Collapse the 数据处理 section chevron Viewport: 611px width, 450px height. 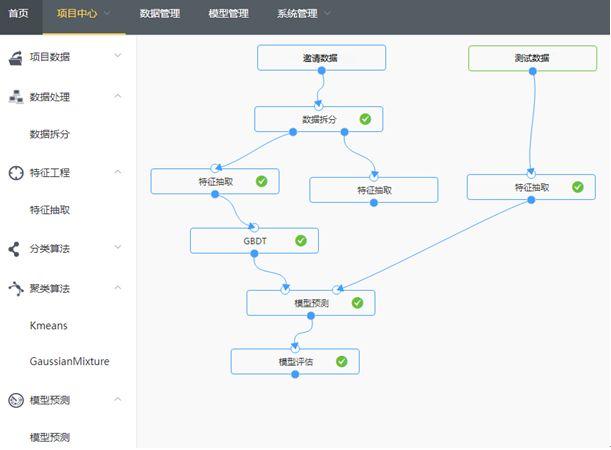click(118, 95)
